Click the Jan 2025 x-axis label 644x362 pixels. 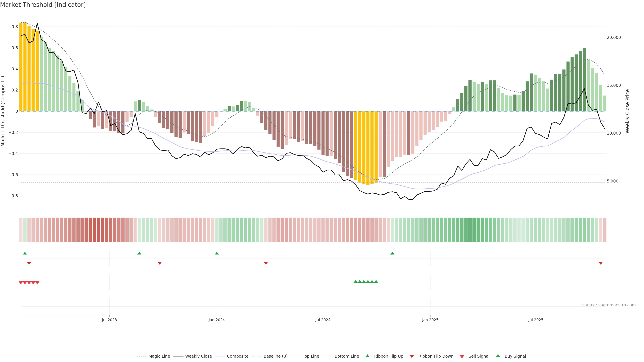tap(430, 320)
